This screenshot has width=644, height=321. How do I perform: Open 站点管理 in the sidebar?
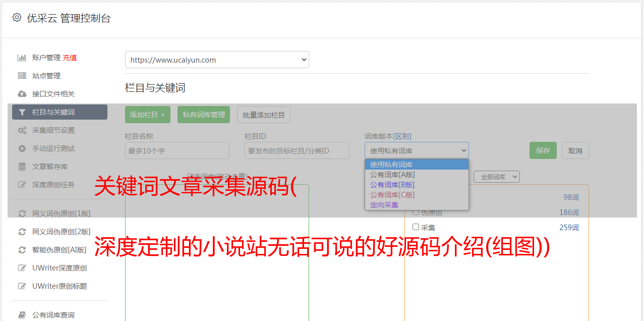click(x=46, y=76)
